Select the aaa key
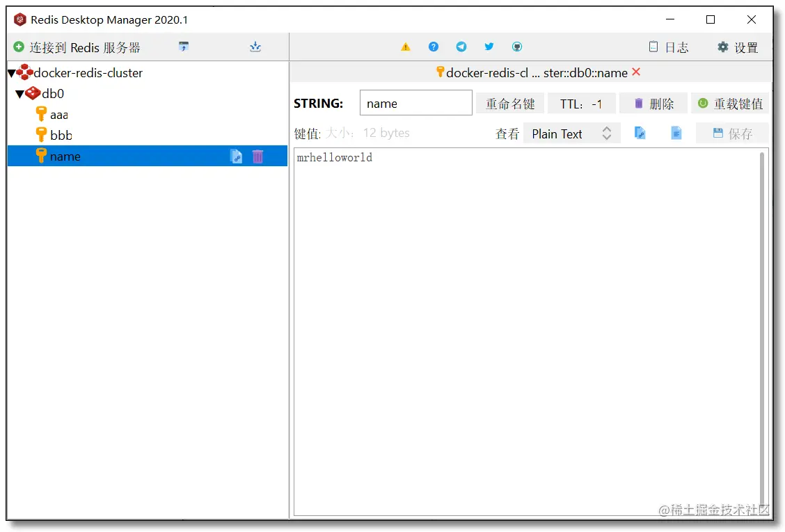Image resolution: width=785 pixels, height=532 pixels. [x=59, y=115]
